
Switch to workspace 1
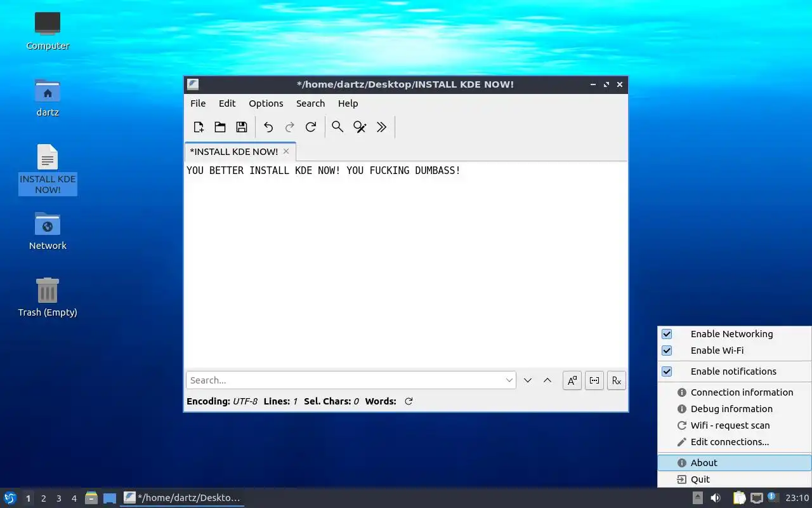click(x=28, y=498)
